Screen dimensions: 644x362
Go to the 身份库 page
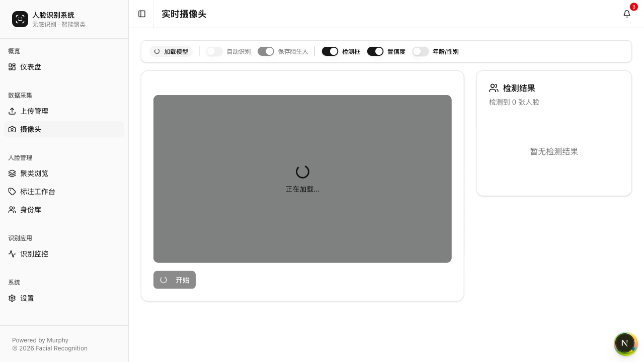click(x=30, y=210)
